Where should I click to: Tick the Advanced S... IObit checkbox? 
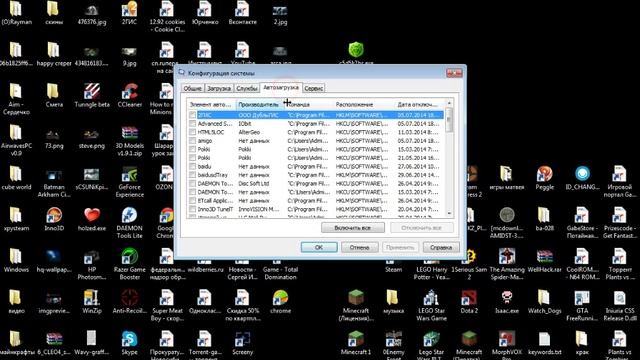pyautogui.click(x=192, y=124)
